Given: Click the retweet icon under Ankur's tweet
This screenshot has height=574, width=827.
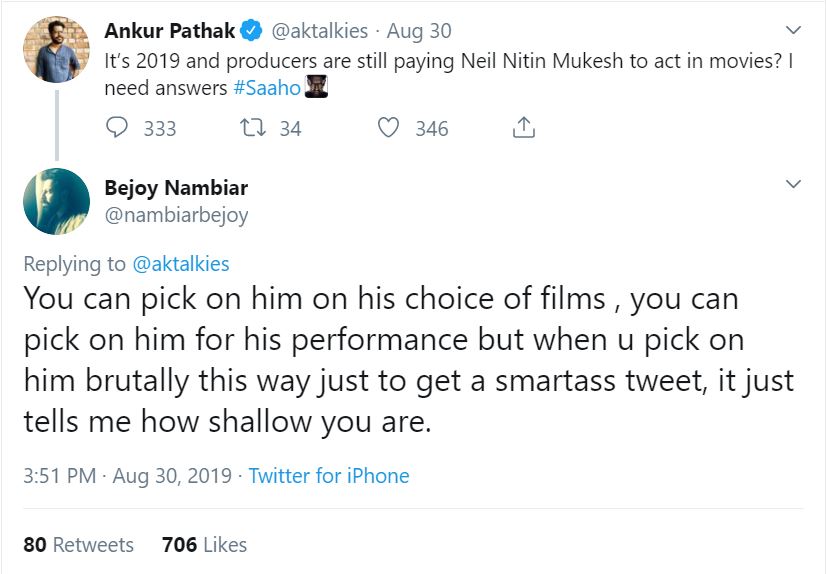Looking at the screenshot, I should click(x=253, y=128).
